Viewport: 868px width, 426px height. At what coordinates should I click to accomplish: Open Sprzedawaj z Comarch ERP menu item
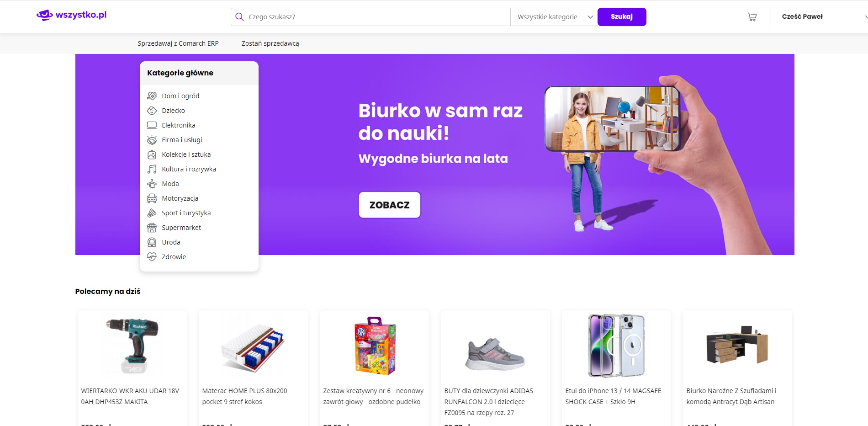tap(178, 43)
